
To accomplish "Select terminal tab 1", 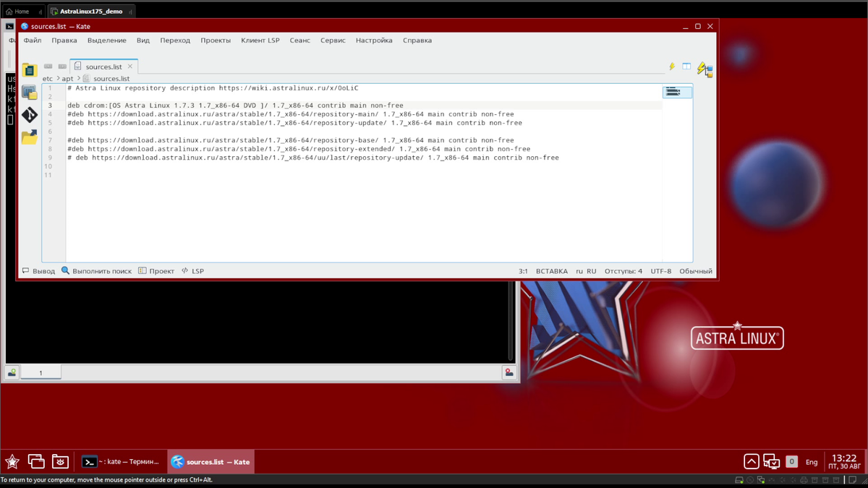I will pyautogui.click(x=41, y=373).
